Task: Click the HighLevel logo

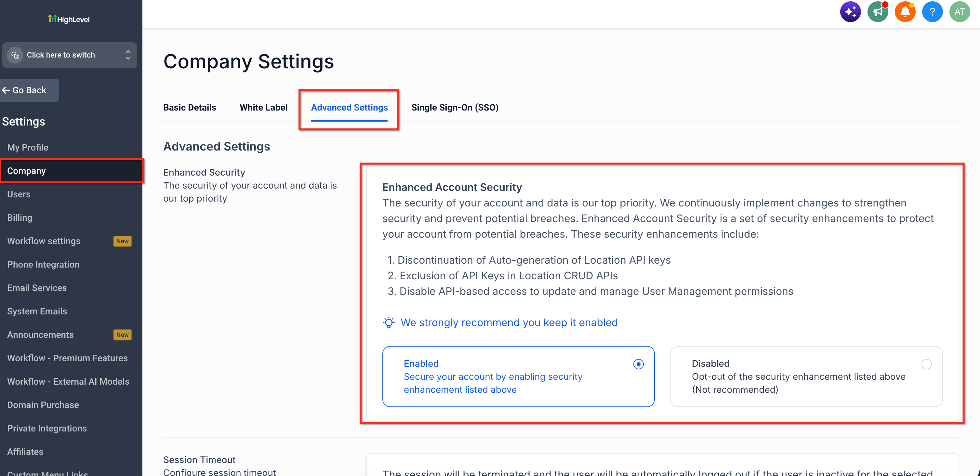Action: click(x=69, y=19)
